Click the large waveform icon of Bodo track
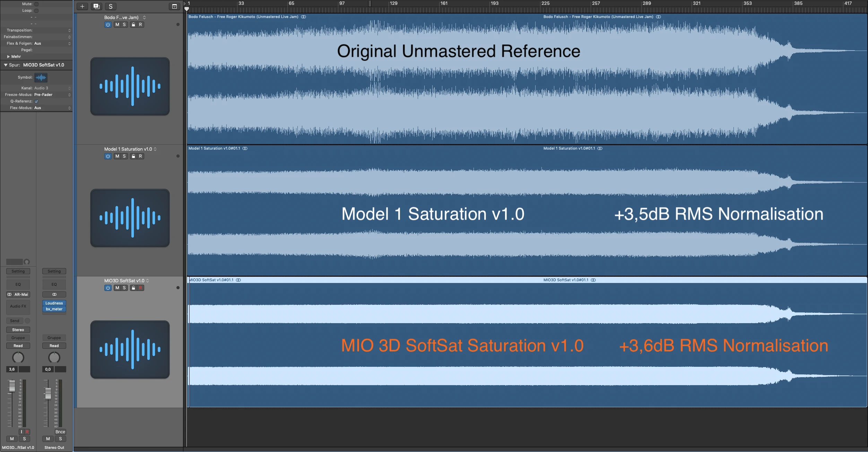 [x=130, y=86]
